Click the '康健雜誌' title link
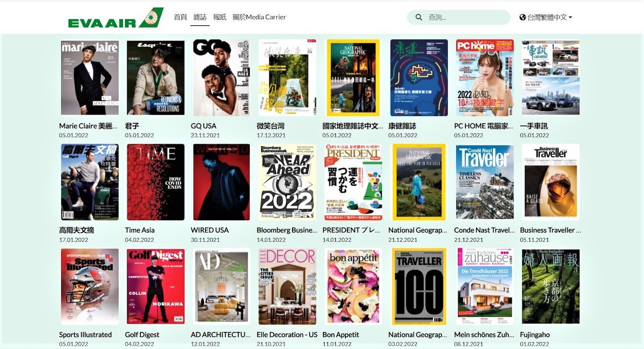 coord(402,126)
